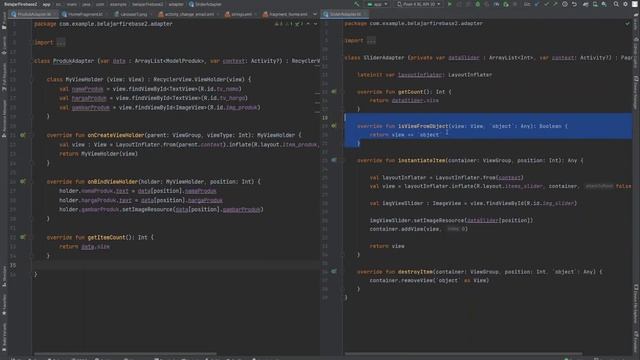The width and height of the screenshot is (640, 360).
Task: Click 'container.removeView' line in destroyItem
Action: 429,280
